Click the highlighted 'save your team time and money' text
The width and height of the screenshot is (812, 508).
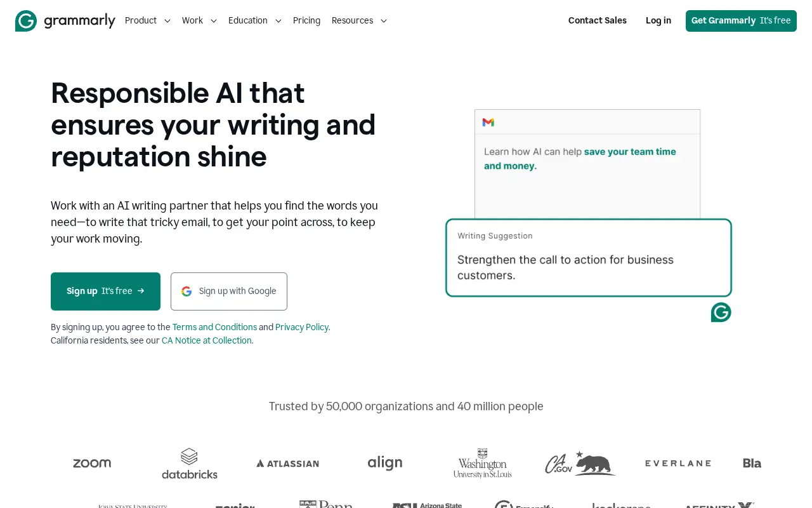(x=580, y=159)
